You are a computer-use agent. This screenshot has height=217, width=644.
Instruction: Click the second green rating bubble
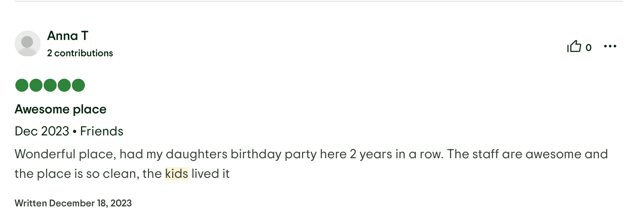tap(36, 85)
